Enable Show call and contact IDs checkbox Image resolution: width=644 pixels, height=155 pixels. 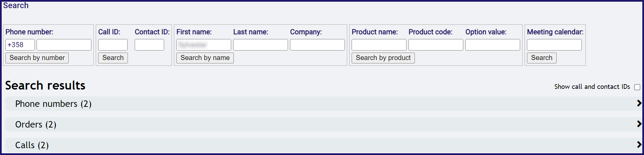[637, 87]
